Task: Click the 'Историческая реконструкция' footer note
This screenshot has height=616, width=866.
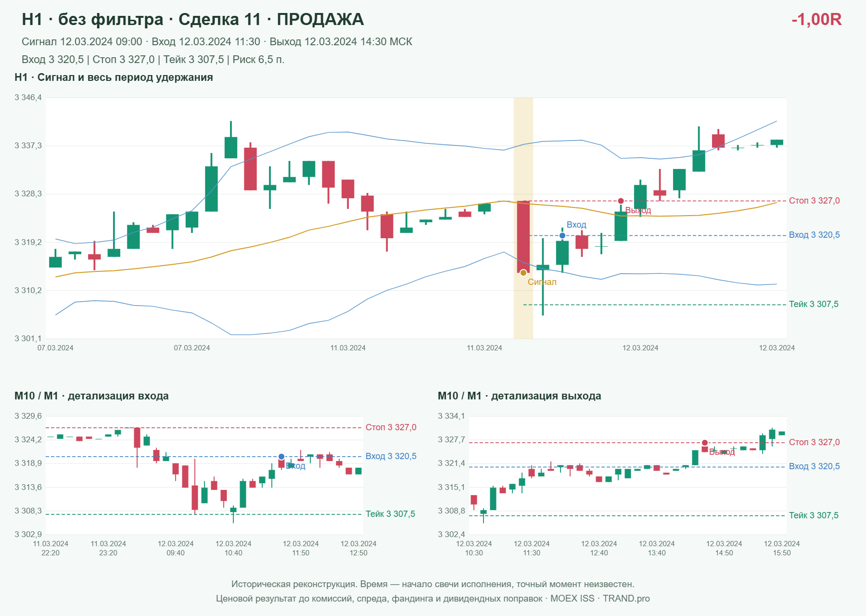Action: click(433, 584)
